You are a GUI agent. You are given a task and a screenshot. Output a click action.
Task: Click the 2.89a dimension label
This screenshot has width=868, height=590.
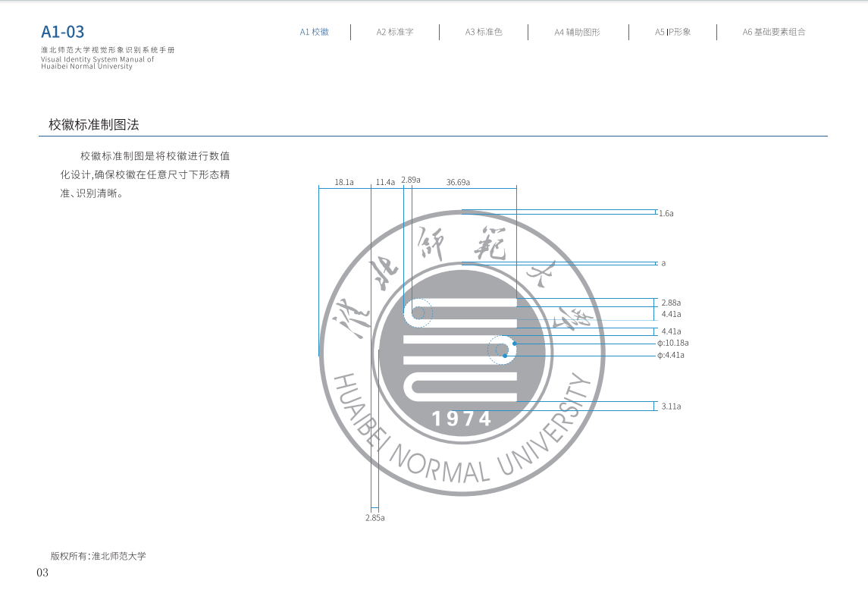(411, 180)
